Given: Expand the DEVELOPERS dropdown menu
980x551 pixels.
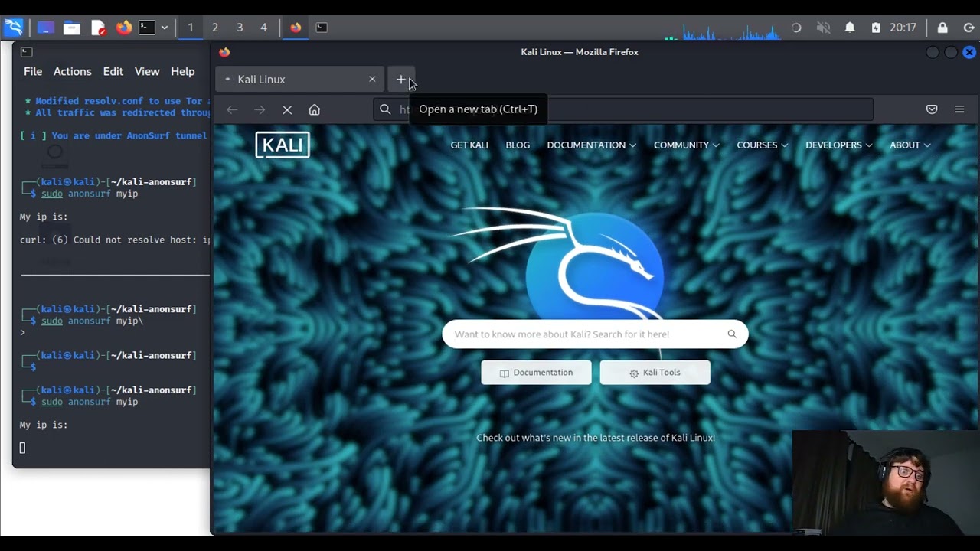Looking at the screenshot, I should 838,145.
